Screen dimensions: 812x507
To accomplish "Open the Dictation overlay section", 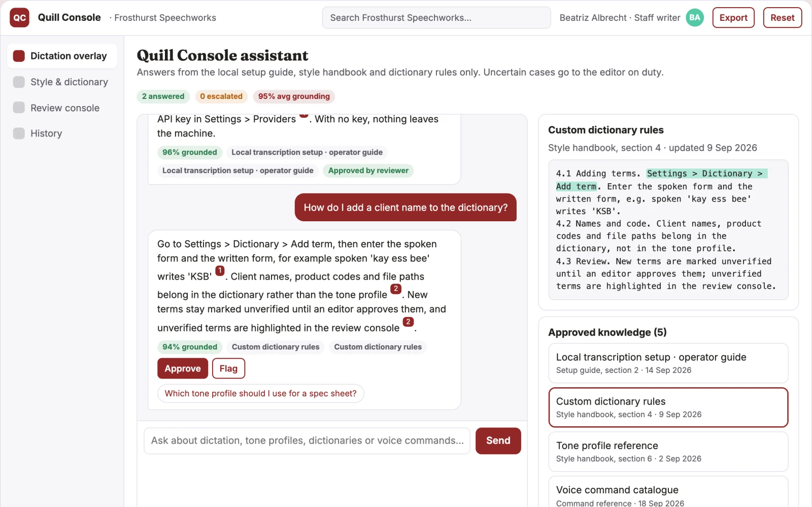I will tap(62, 56).
